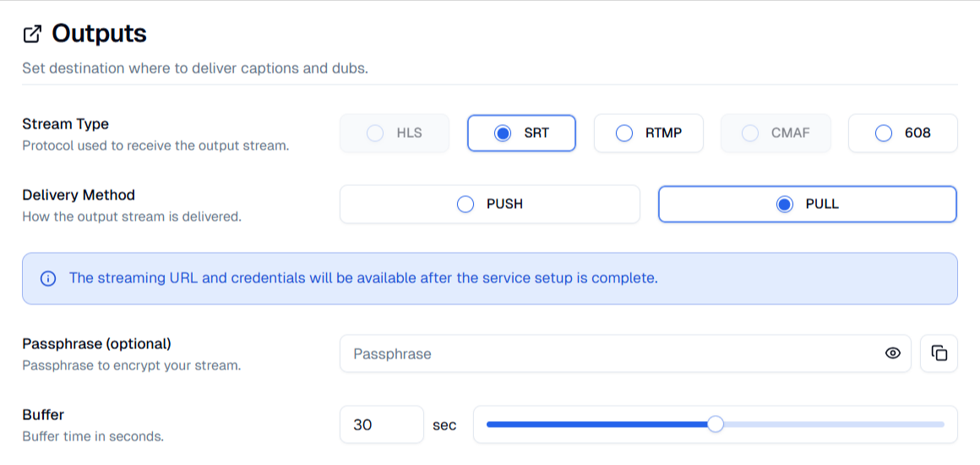The height and width of the screenshot is (465, 980).
Task: Grab the Buffer slider handle
Action: 715,424
